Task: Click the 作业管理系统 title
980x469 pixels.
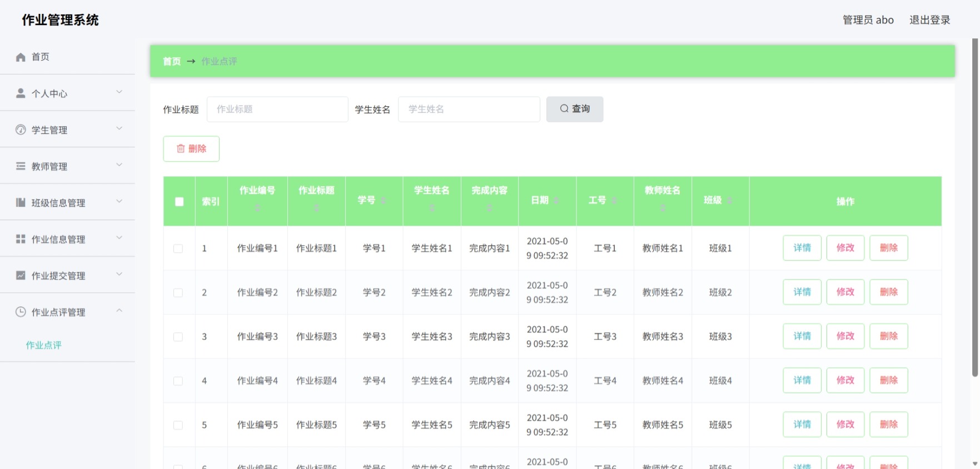Action: tap(61, 20)
